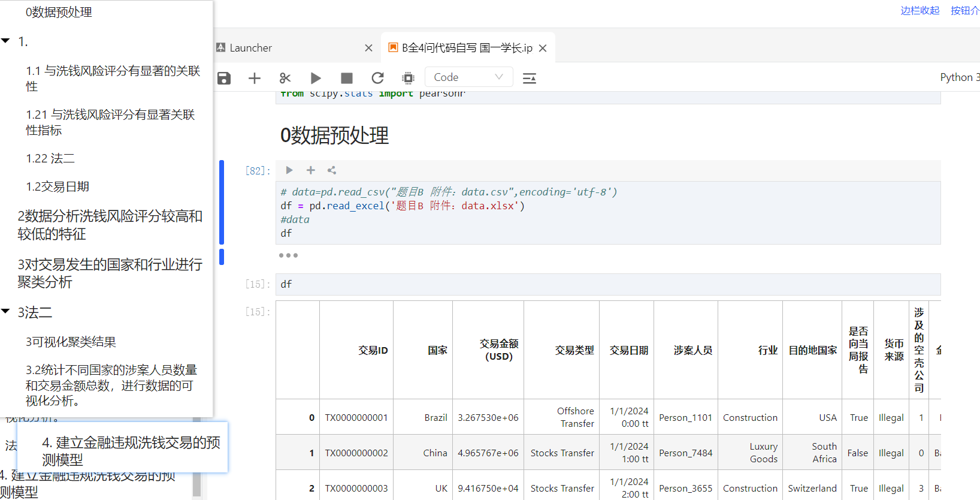Collapse the '1.' outline section
This screenshot has width=980, height=500.
(6, 41)
